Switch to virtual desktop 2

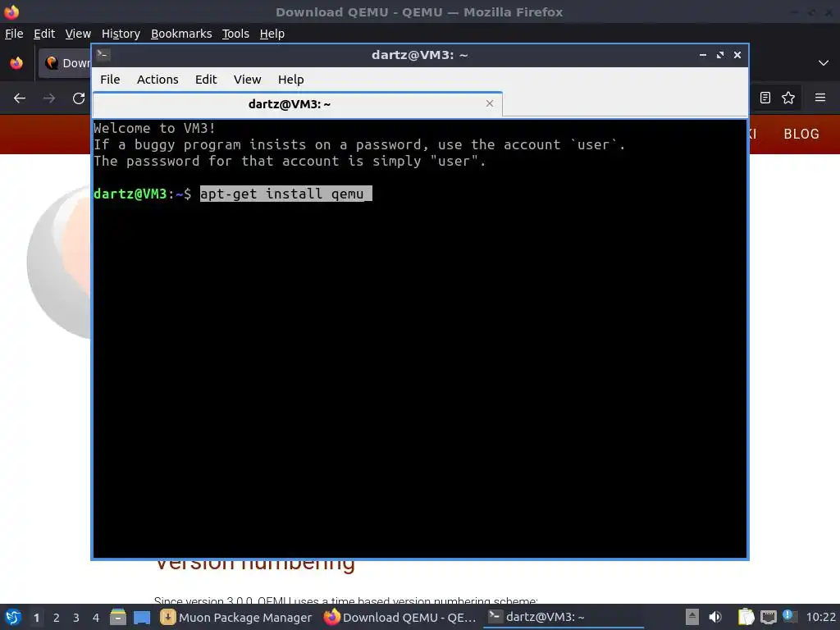pos(57,618)
